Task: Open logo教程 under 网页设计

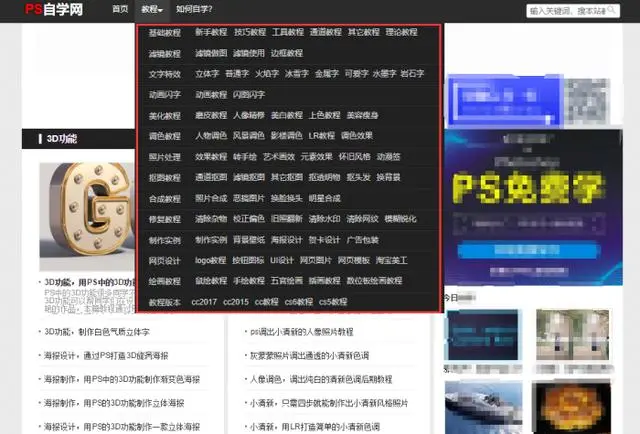Action: pos(211,260)
